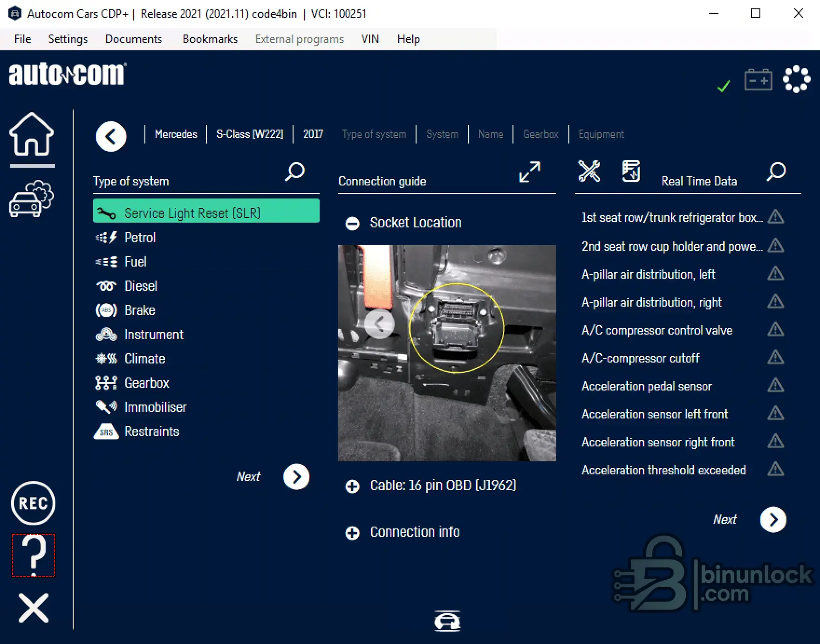Expand the Connection info section

(x=352, y=533)
